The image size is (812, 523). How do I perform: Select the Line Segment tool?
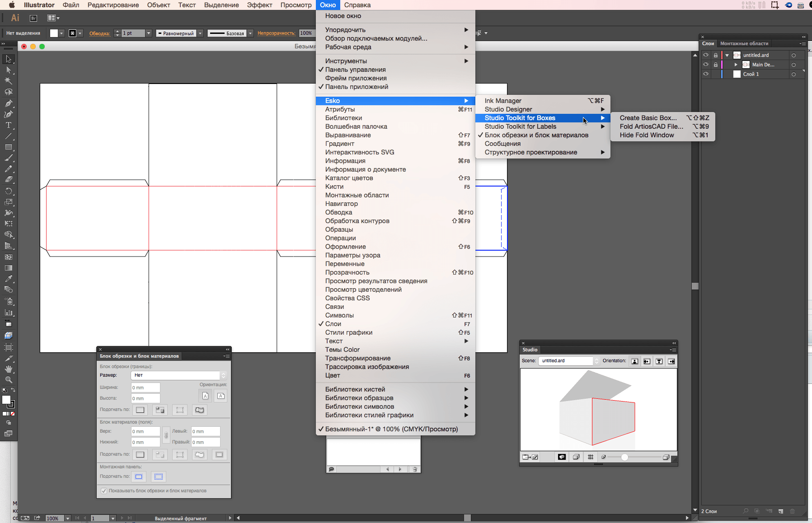(x=9, y=136)
